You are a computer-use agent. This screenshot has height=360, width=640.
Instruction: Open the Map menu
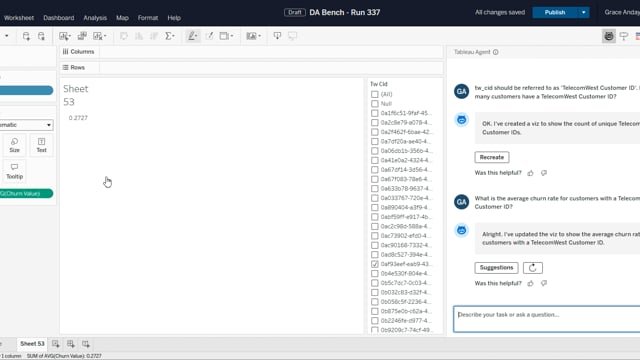(x=122, y=18)
